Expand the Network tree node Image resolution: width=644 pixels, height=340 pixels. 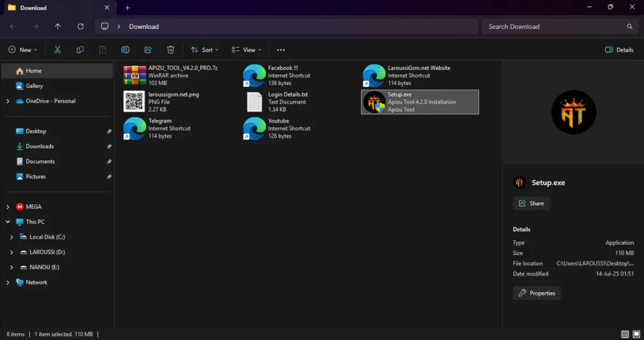[x=8, y=283]
